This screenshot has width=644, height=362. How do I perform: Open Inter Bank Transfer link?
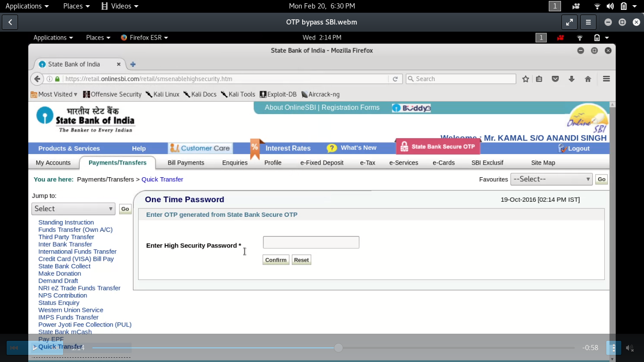pyautogui.click(x=65, y=244)
